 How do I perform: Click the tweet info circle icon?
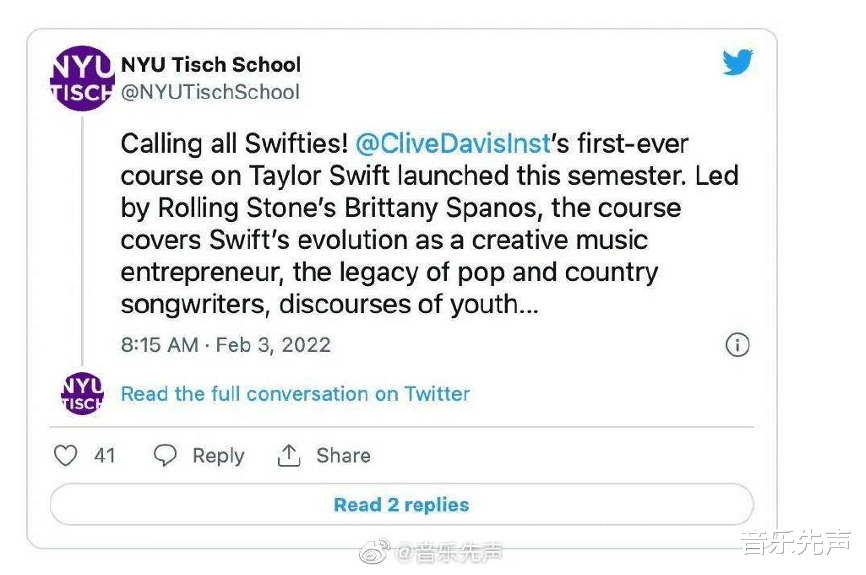pyautogui.click(x=737, y=345)
